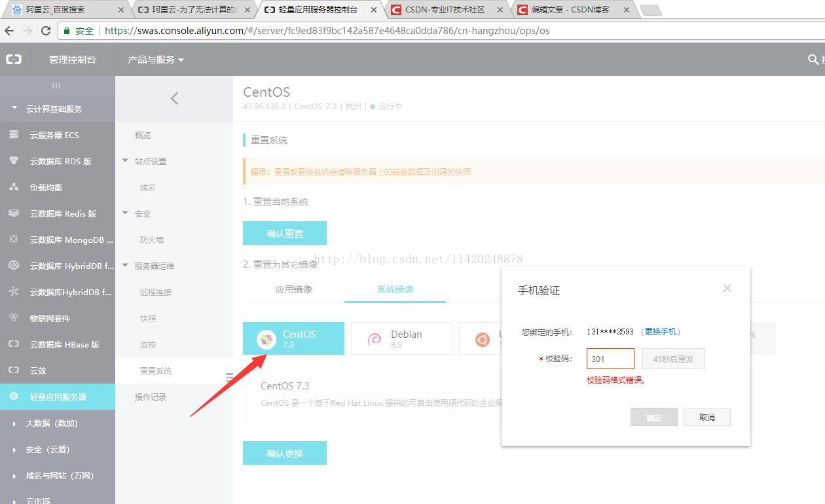Switch to the 应用镜像 tab
The height and width of the screenshot is (504, 825).
click(293, 289)
